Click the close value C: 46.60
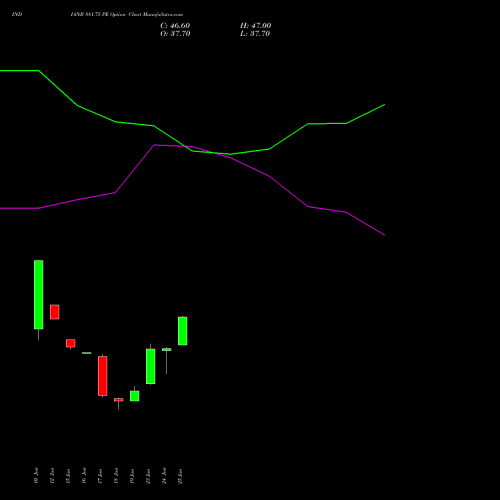The image size is (500, 500). pyautogui.click(x=175, y=26)
